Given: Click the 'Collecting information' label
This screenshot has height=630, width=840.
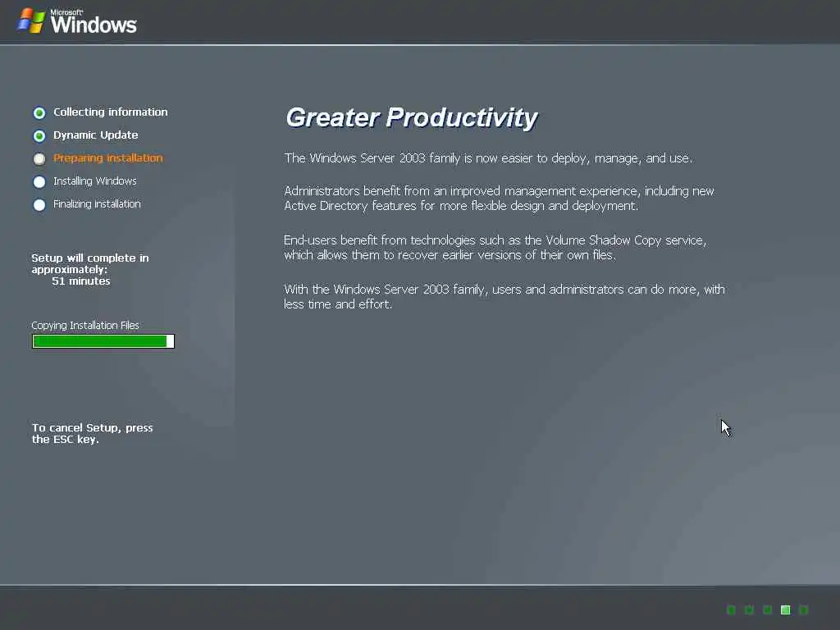Looking at the screenshot, I should [111, 112].
